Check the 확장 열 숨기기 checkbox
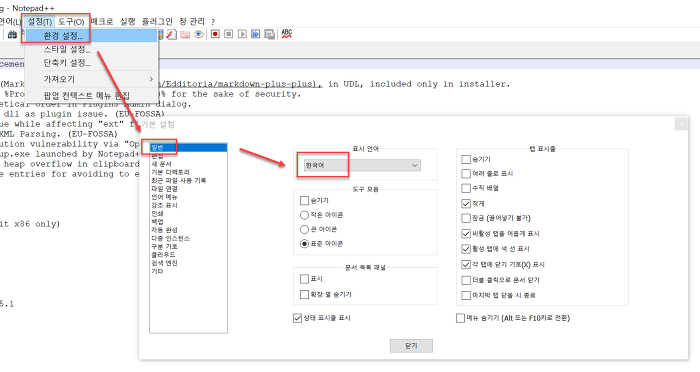The height and width of the screenshot is (372, 700). tap(304, 294)
